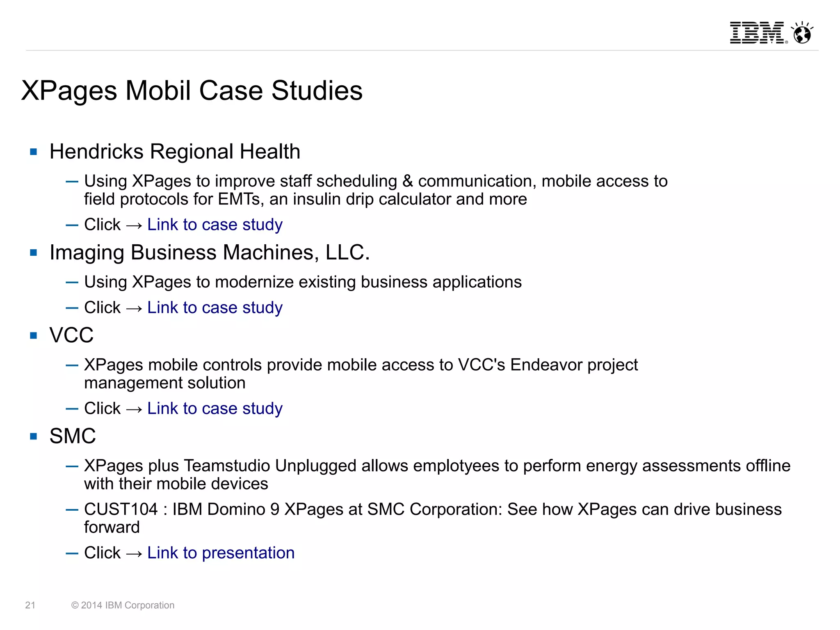Open Imaging Business Machines case study link
This screenshot has width=840, height=630.
[215, 307]
